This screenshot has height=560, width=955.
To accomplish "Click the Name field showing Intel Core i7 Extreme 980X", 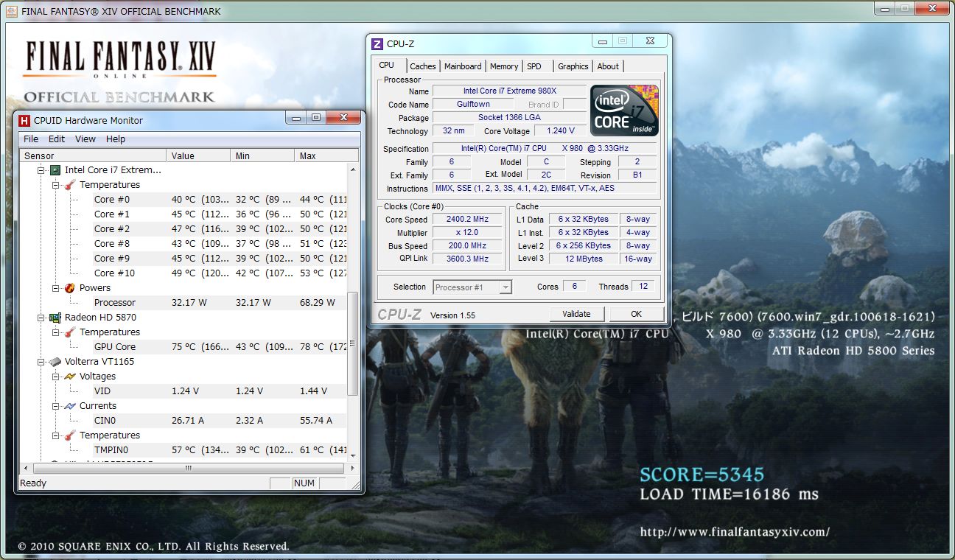I will pyautogui.click(x=509, y=91).
